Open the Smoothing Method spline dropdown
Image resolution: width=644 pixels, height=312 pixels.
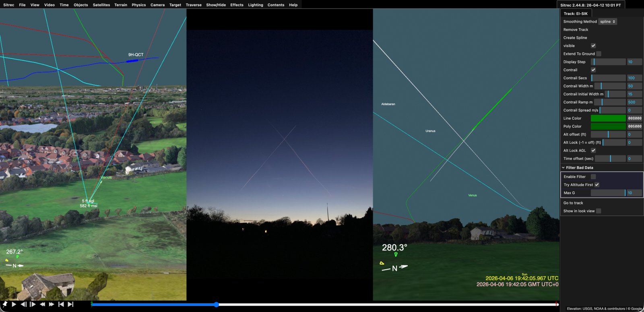[x=607, y=22]
